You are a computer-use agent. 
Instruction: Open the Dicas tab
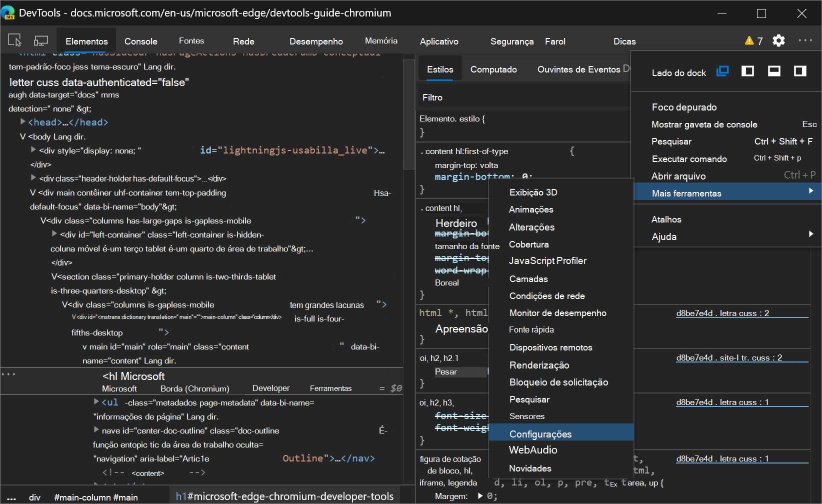(624, 41)
